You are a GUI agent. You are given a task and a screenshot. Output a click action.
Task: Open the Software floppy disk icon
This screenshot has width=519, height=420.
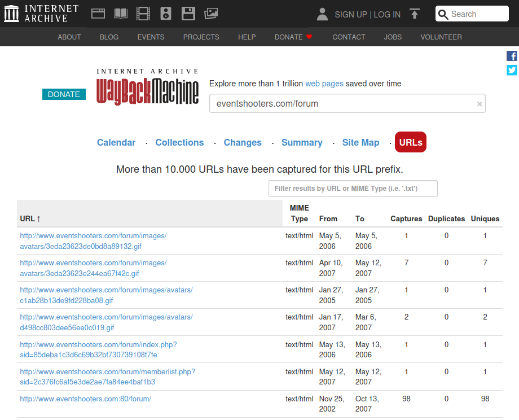coord(188,14)
